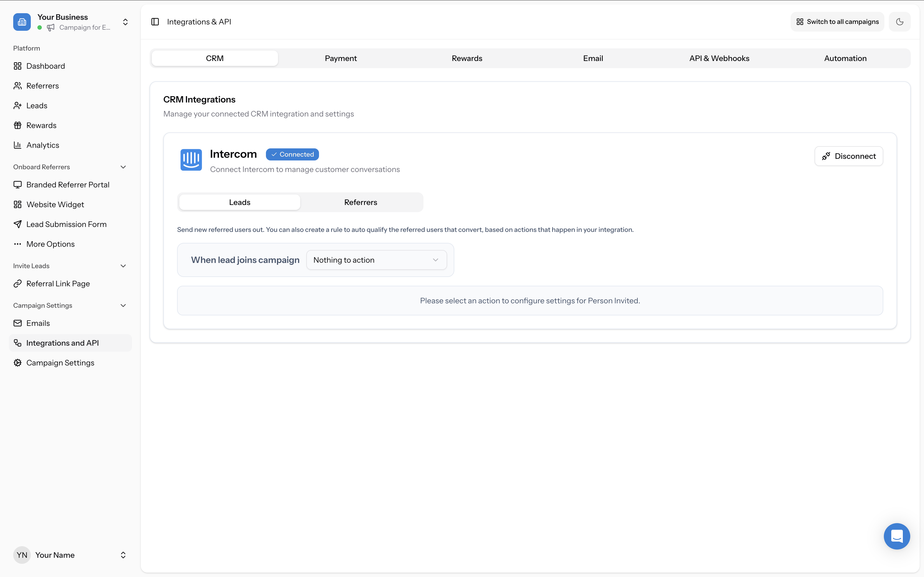Click the Analytics chart icon
The height and width of the screenshot is (577, 924).
pos(18,145)
